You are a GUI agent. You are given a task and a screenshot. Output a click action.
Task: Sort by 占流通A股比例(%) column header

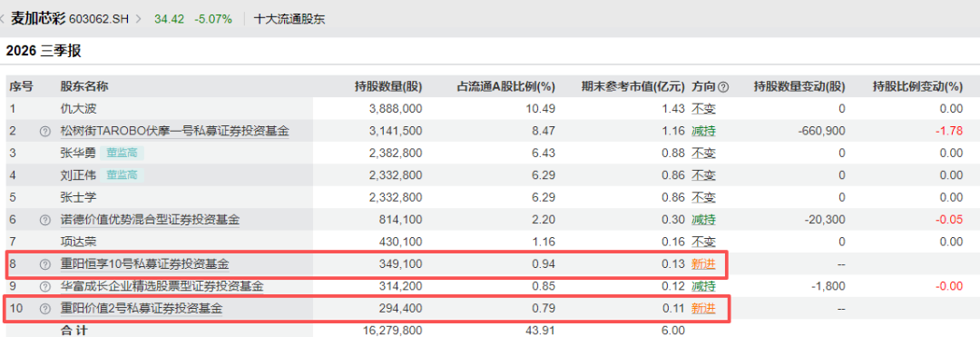[506, 87]
